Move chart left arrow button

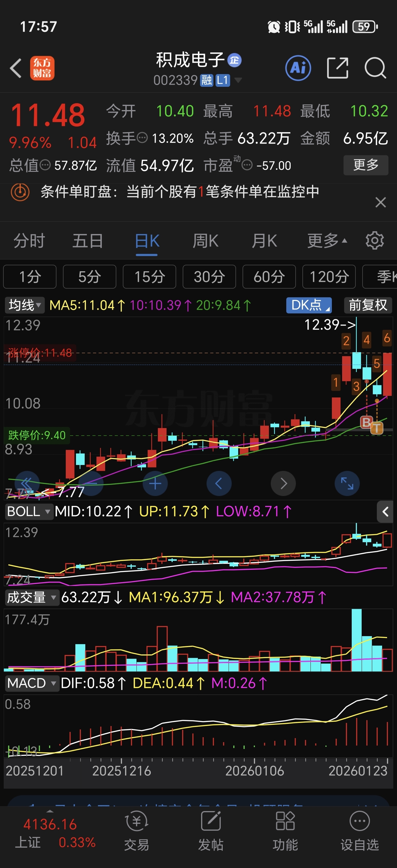pos(219,484)
